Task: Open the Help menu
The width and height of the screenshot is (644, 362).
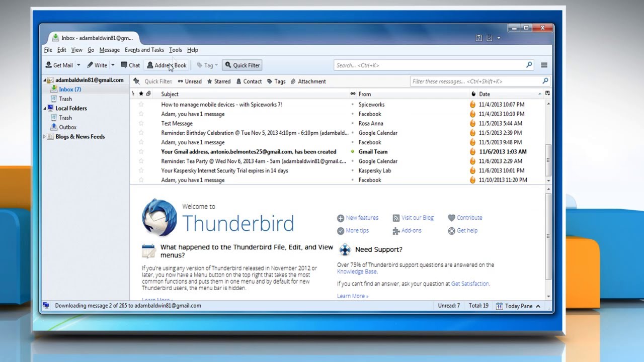Action: pyautogui.click(x=193, y=50)
